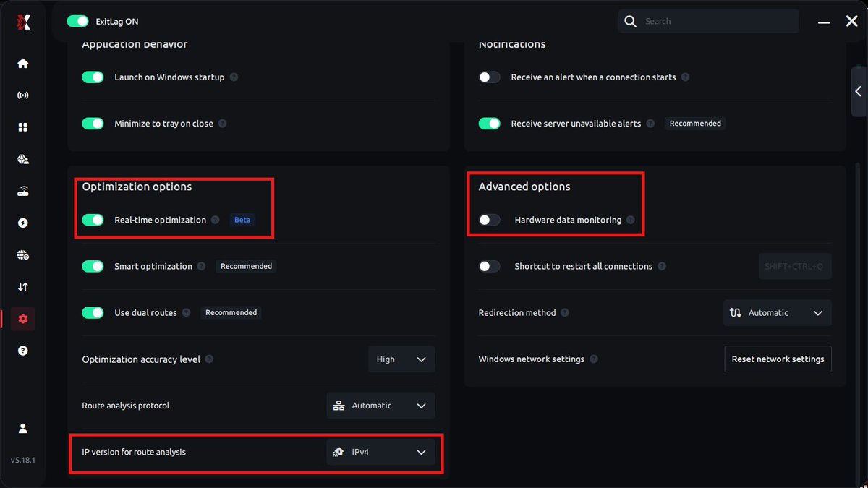Turn off Real-time optimization
The height and width of the screenshot is (488, 868).
(x=93, y=220)
